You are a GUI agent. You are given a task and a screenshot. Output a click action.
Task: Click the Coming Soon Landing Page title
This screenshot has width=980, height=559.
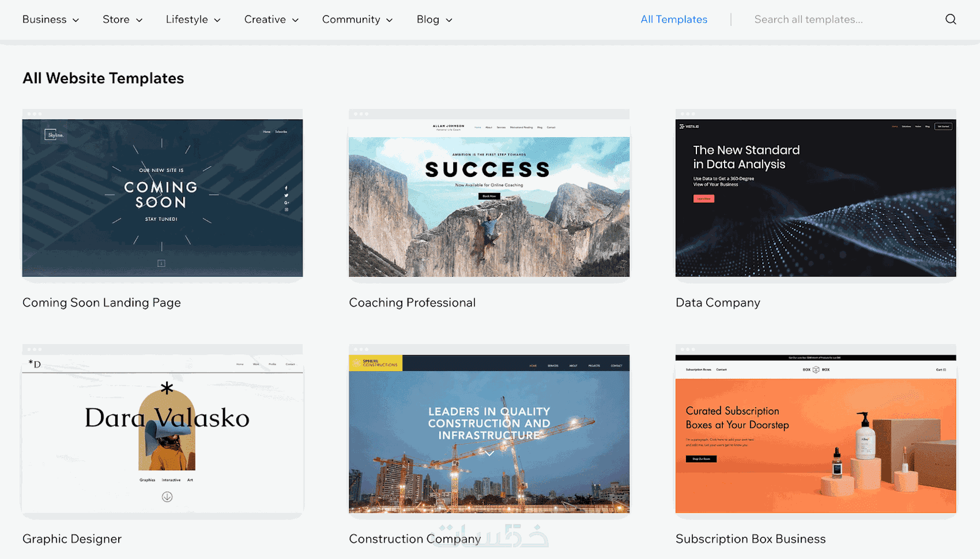coord(101,303)
